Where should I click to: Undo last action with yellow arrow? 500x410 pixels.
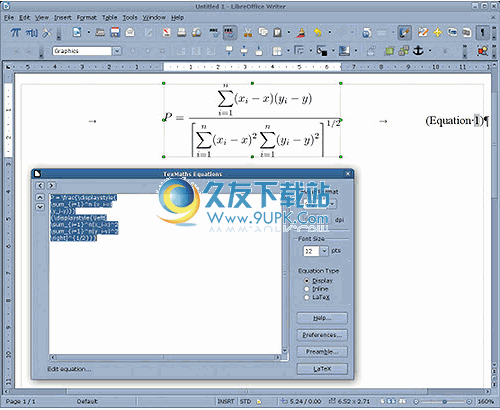pyautogui.click(x=318, y=32)
